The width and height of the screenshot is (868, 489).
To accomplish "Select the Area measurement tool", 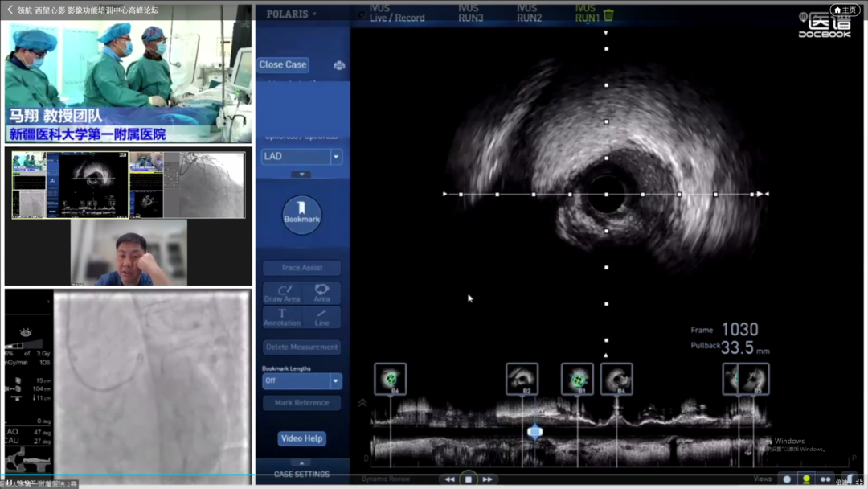I will coord(321,294).
